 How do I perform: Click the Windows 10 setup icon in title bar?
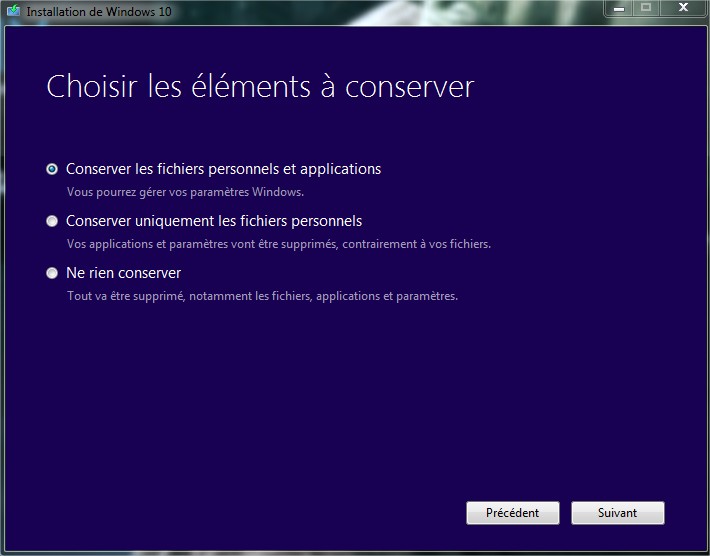click(14, 10)
